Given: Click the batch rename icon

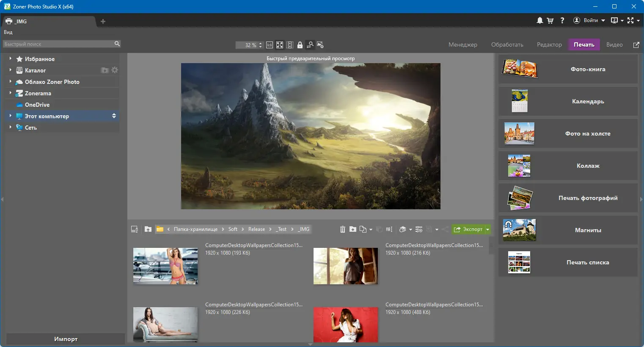Looking at the screenshot, I should (x=389, y=229).
